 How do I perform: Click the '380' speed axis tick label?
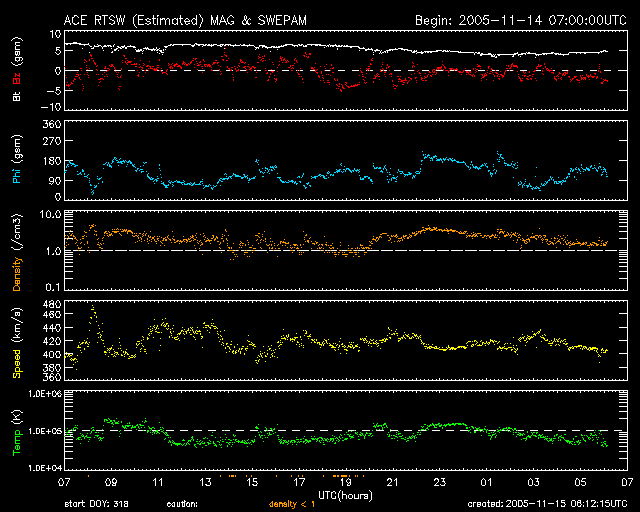52,367
